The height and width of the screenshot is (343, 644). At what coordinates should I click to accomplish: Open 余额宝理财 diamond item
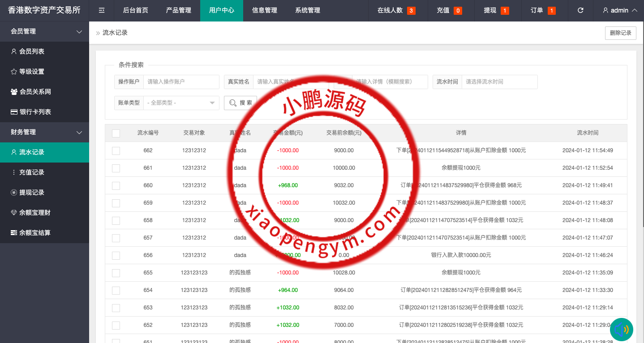(34, 213)
